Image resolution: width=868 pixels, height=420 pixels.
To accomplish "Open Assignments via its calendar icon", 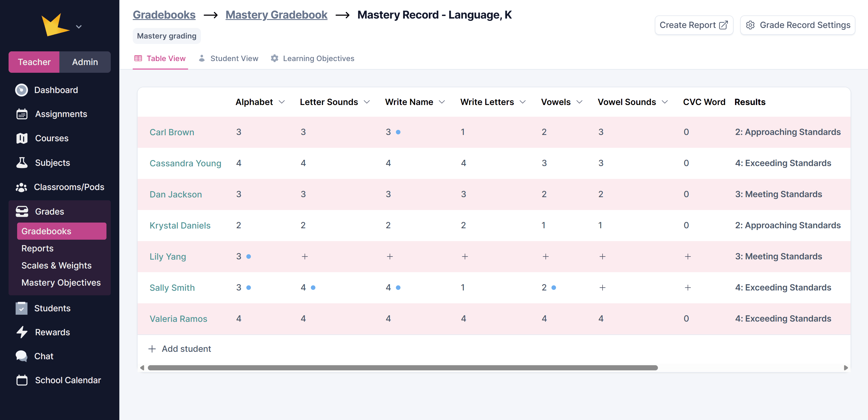I will 22,114.
